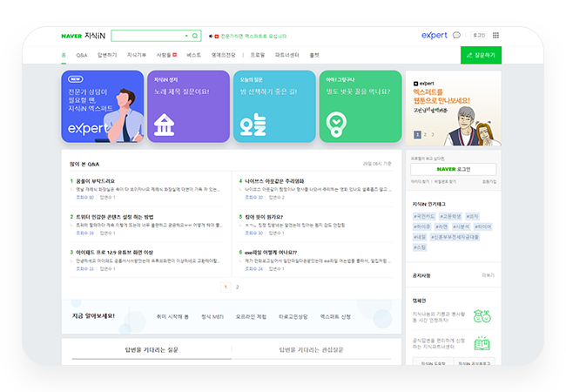Open the green 아하! 그렇구나 card
The width and height of the screenshot is (566, 392).
point(360,106)
